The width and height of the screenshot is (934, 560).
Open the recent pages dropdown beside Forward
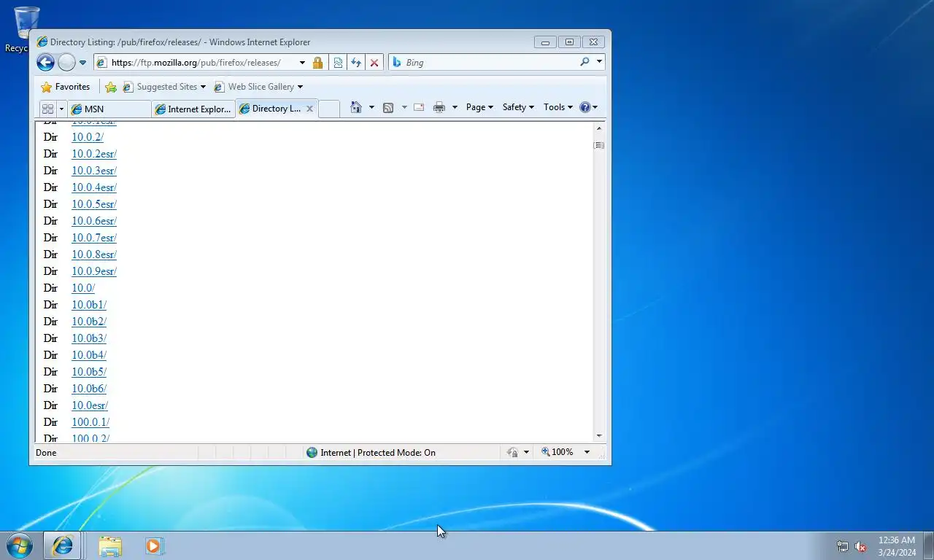[82, 63]
